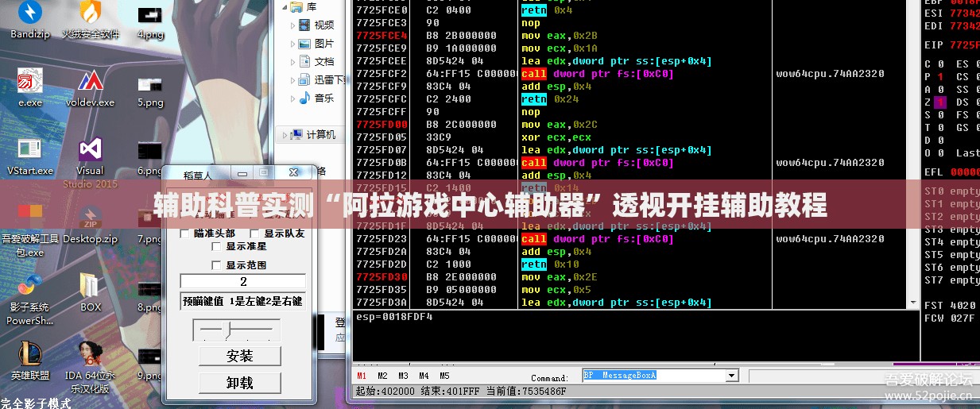Open the Command box dropdown arrow
This screenshot has height=409, width=980.
731,376
